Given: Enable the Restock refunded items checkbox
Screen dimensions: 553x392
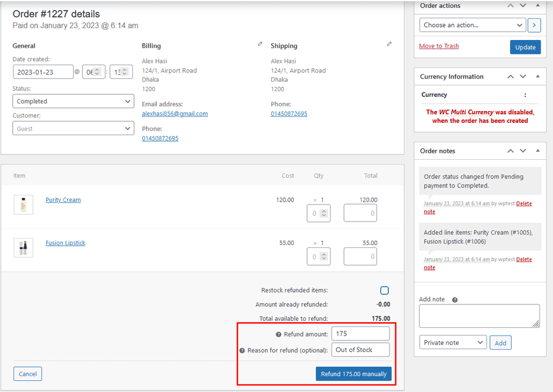Looking at the screenshot, I should click(x=384, y=290).
